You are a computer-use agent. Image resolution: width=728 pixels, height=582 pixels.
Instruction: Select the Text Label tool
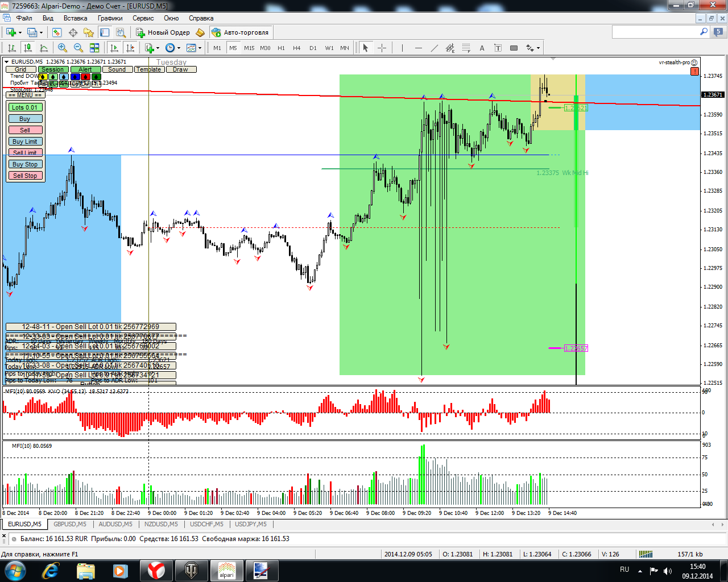498,48
